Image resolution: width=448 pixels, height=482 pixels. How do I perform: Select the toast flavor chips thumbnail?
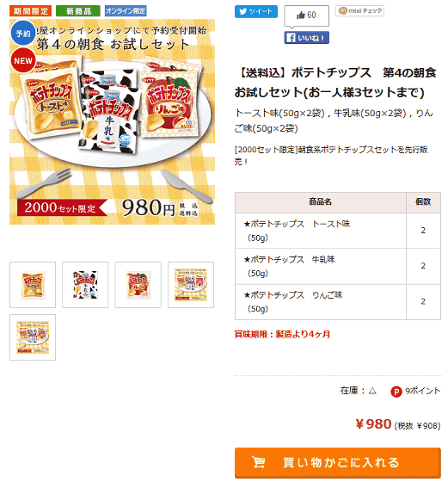33,285
